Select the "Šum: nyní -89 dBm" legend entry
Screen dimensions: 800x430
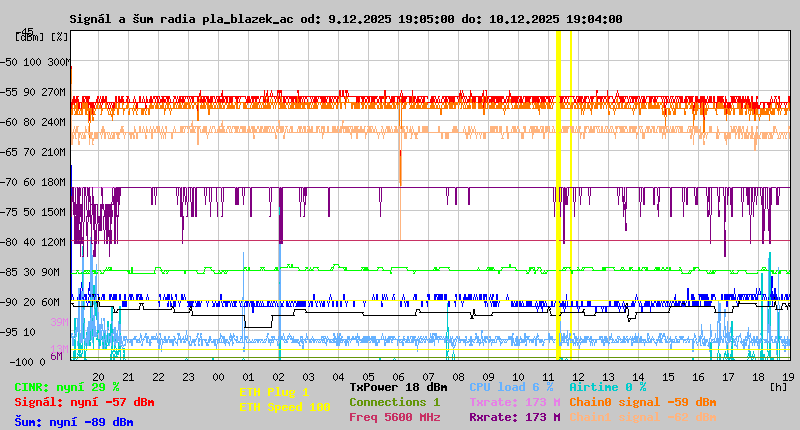pyautogui.click(x=74, y=422)
